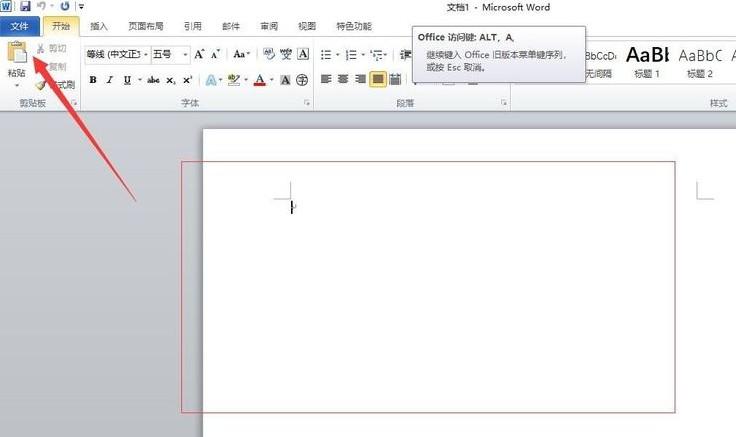
Task: Switch to the 视图 View tab
Action: (x=307, y=26)
